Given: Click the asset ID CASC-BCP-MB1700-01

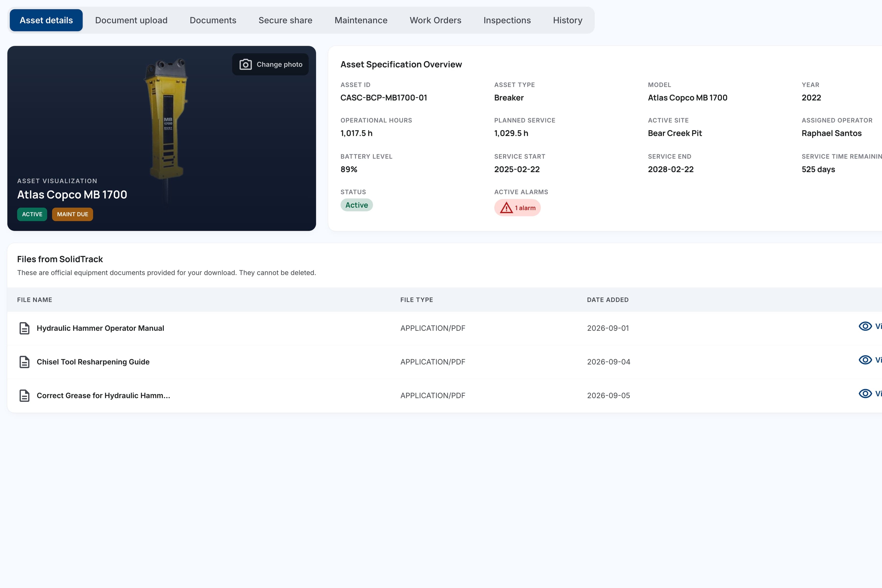Looking at the screenshot, I should [384, 98].
